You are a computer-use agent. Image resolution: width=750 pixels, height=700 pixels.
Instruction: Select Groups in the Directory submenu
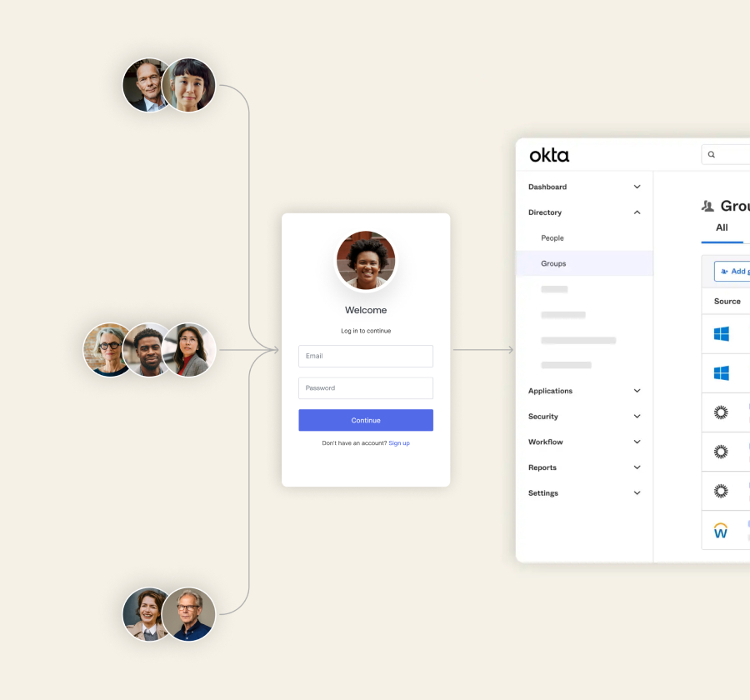coord(553,263)
